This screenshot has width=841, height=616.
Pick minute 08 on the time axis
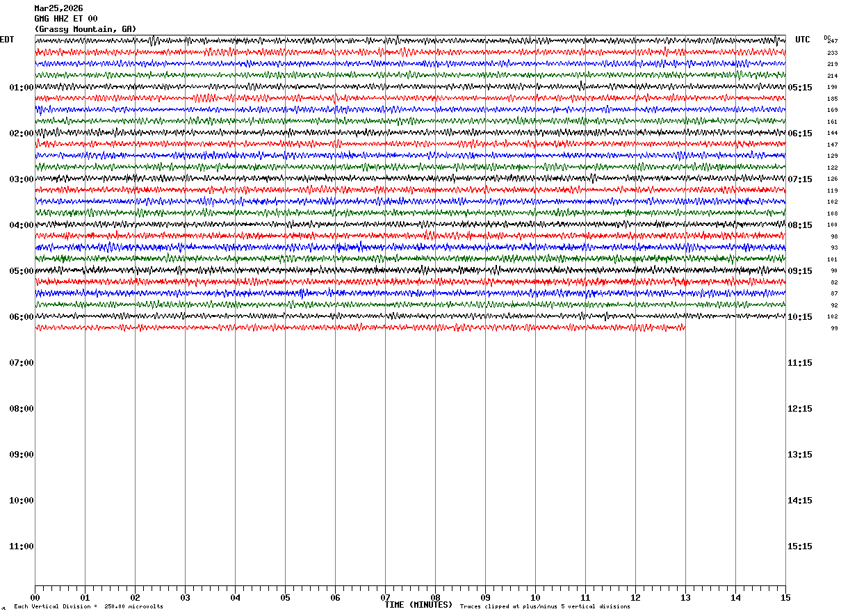point(435,597)
